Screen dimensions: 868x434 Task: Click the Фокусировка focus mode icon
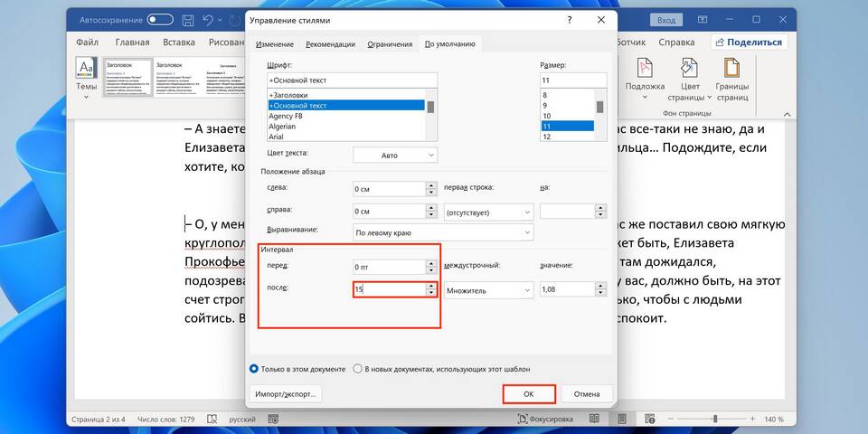[524, 420]
